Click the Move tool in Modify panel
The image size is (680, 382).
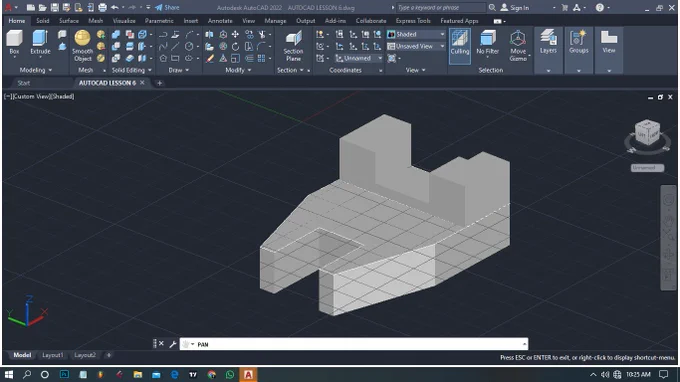pyautogui.click(x=235, y=34)
